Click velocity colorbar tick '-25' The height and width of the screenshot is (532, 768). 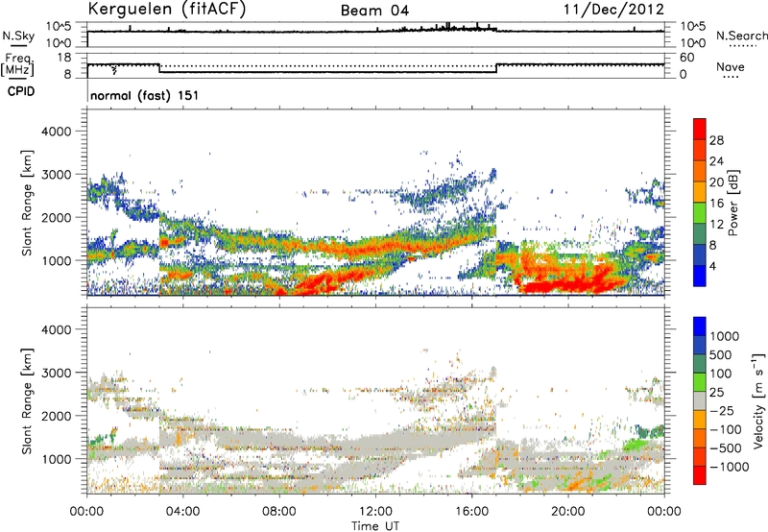pyautogui.click(x=722, y=411)
